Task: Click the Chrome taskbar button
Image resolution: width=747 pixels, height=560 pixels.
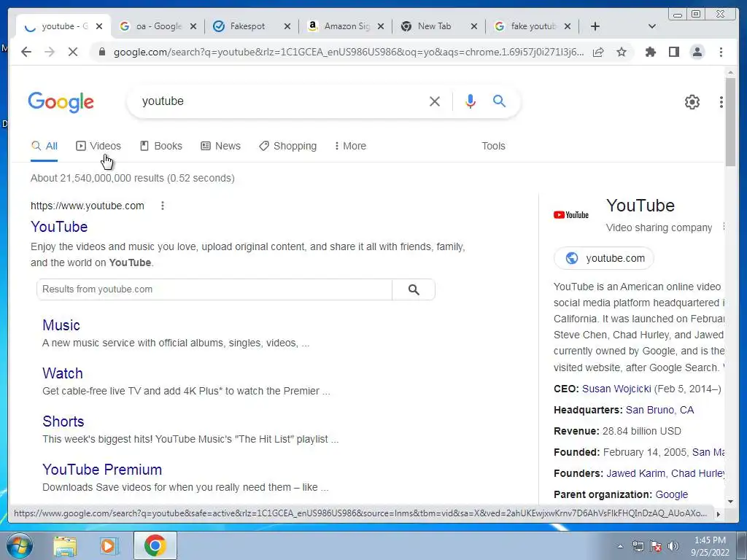Action: (155, 545)
